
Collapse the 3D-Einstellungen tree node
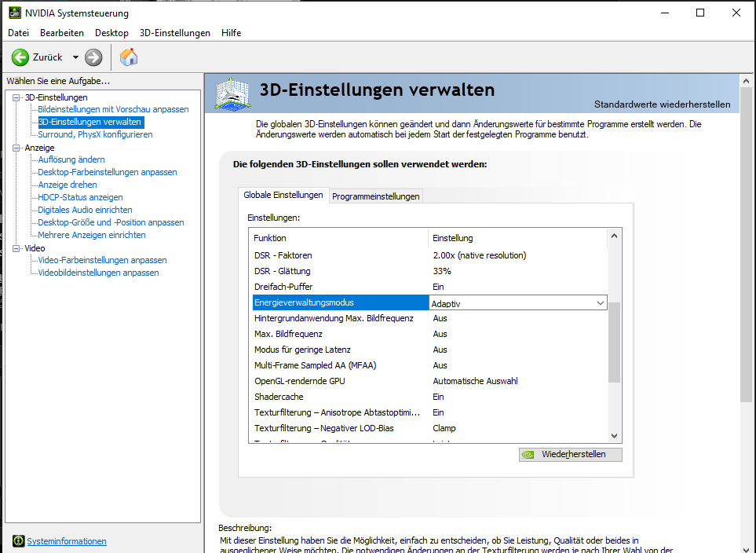coord(16,97)
